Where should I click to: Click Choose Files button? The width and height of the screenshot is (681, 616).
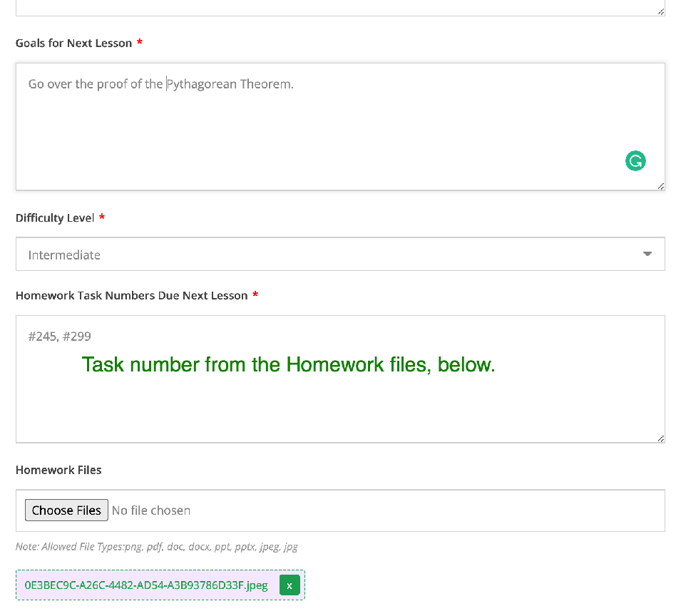(66, 510)
